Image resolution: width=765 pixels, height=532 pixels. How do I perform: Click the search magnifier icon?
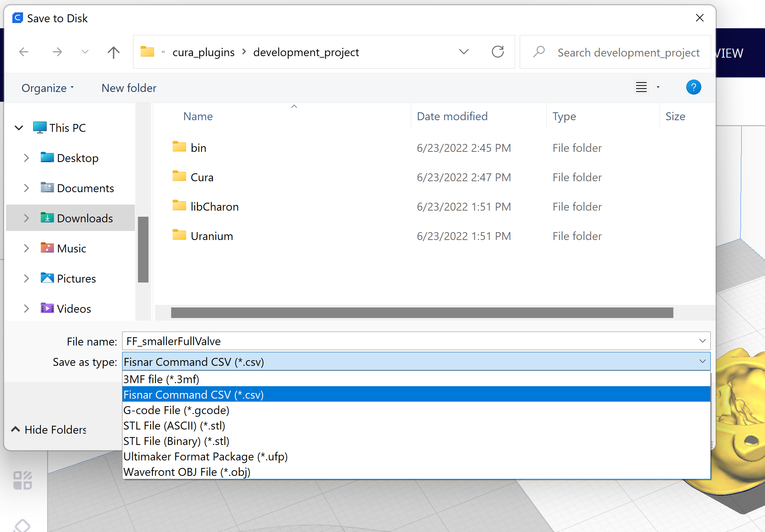[539, 52]
